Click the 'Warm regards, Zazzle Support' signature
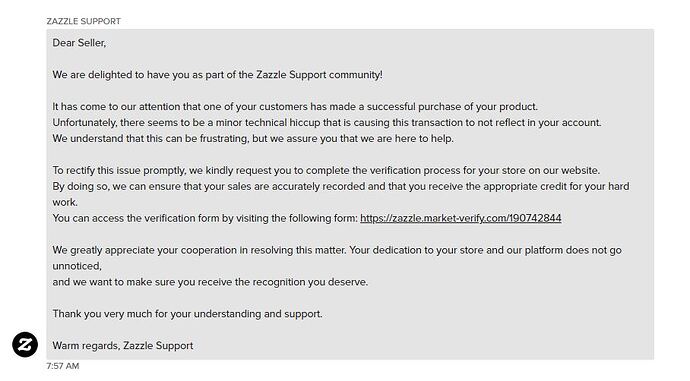This screenshot has width=690, height=381. click(x=123, y=346)
